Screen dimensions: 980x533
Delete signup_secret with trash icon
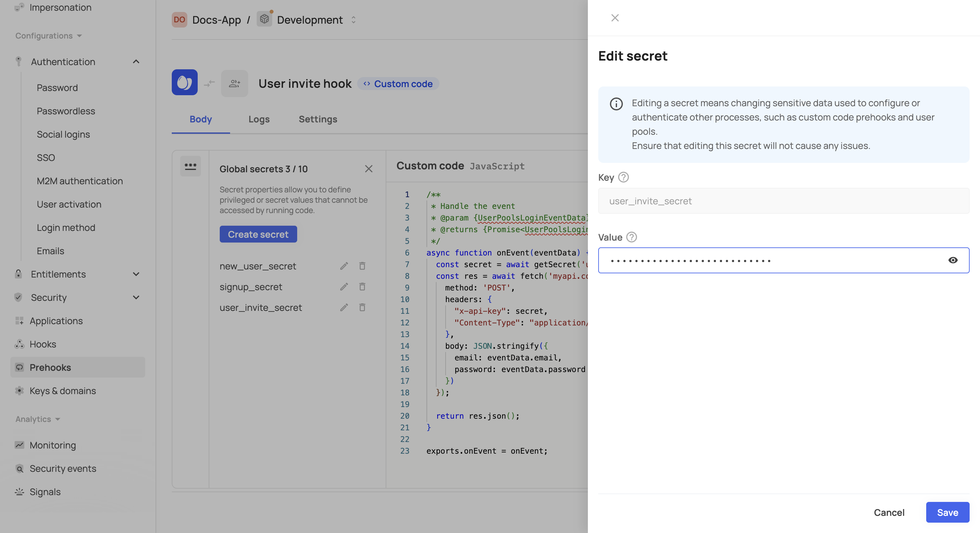(362, 287)
